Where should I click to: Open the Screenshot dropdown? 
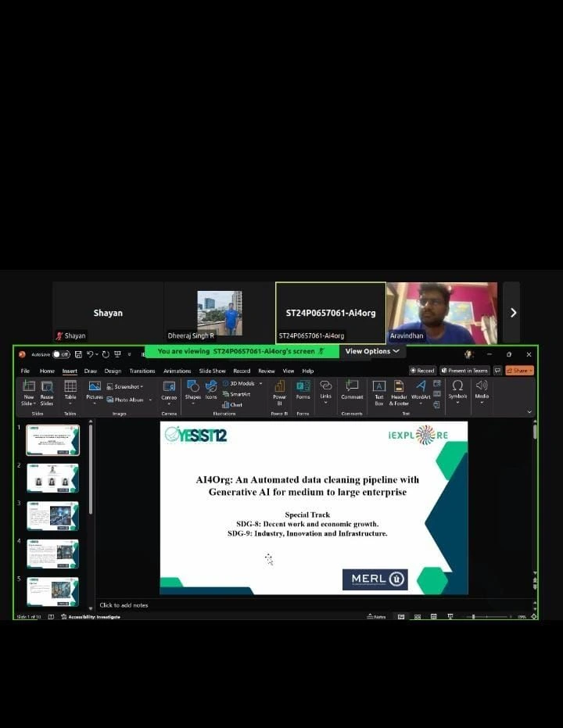click(128, 386)
